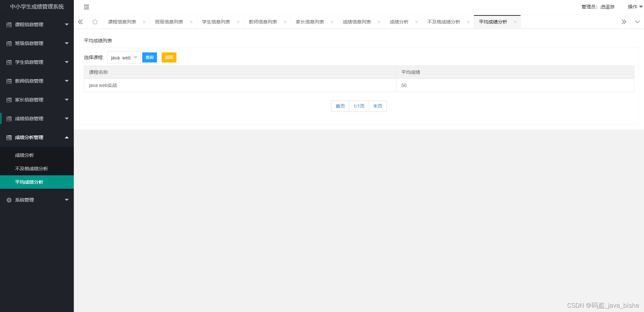Click the 系统管理 gear icon
Screen dimensions: 644x312
click(9, 200)
